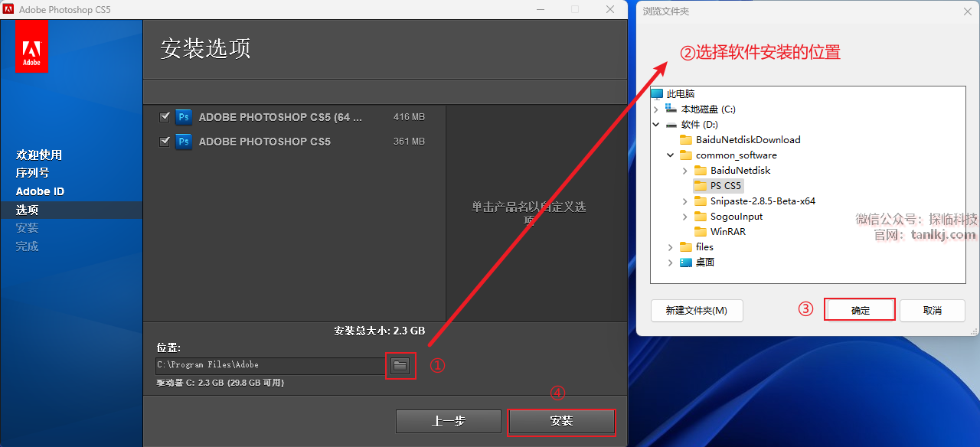The width and height of the screenshot is (980, 447).
Task: Click common_software folder icon
Action: point(686,155)
